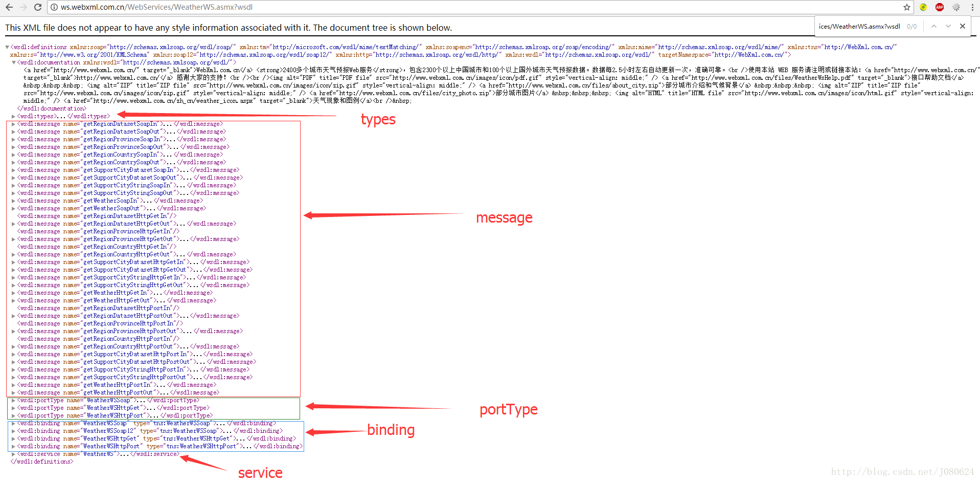This screenshot has width=980, height=482.
Task: Expand the getRegionProvinceSoapOut message
Action: click(14, 147)
